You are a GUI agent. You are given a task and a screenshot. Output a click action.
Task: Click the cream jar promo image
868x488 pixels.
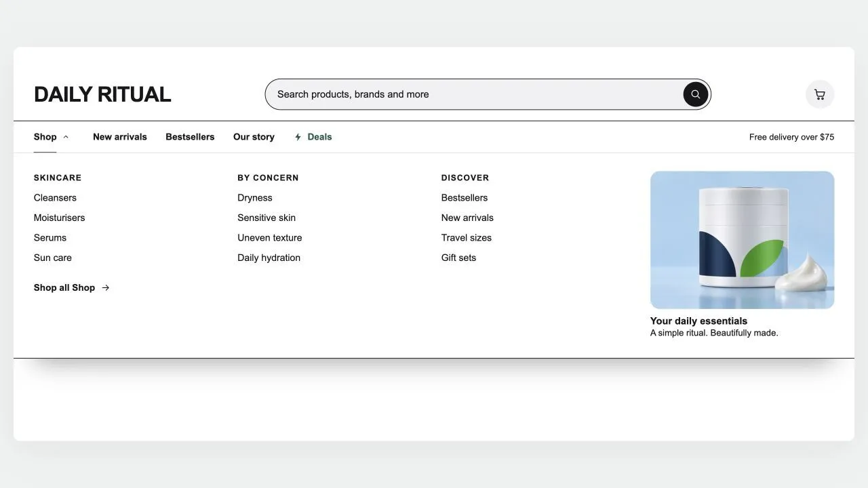coord(742,240)
